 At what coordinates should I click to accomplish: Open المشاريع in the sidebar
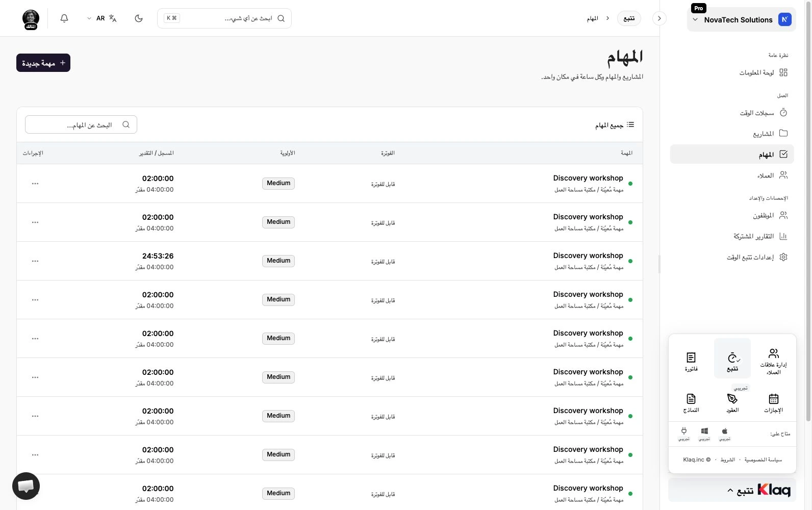732,134
